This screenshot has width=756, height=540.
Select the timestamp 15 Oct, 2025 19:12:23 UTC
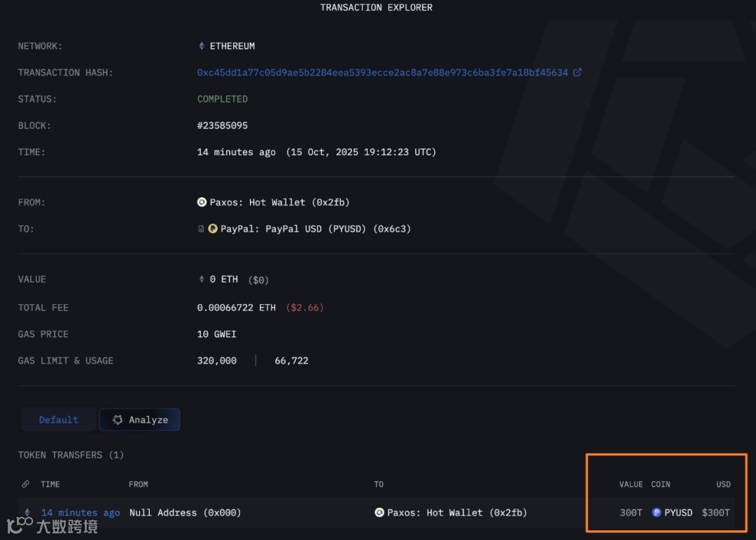(361, 152)
